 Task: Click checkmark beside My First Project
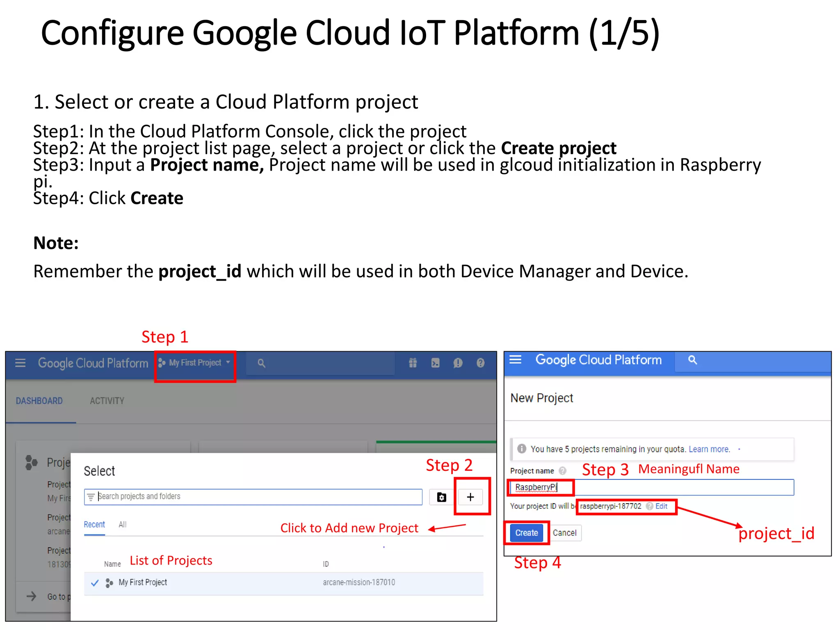(95, 583)
